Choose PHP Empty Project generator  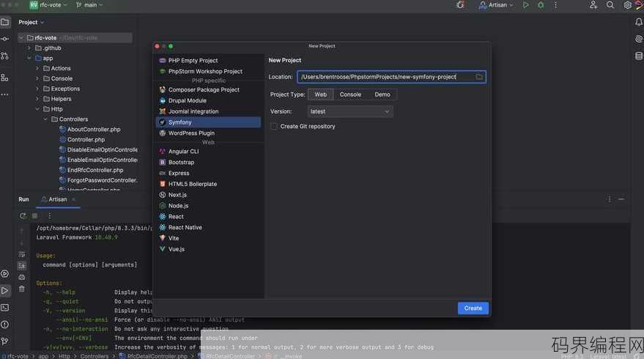[x=208, y=60]
